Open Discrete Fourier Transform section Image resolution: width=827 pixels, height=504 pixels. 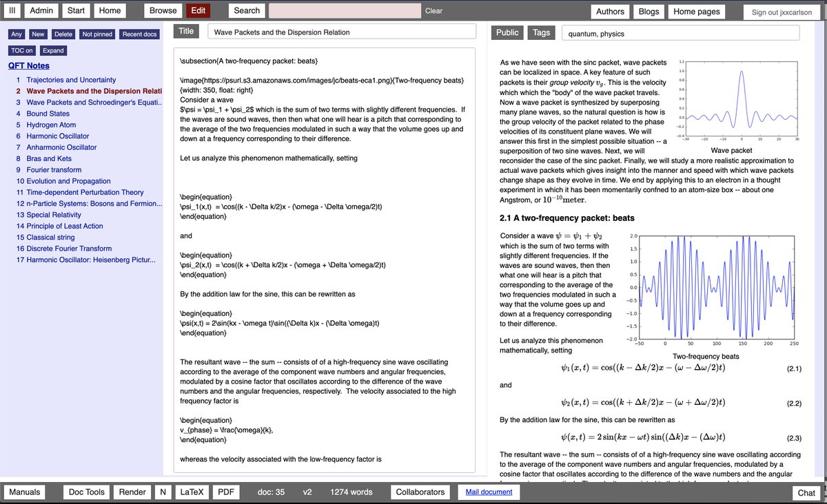69,249
